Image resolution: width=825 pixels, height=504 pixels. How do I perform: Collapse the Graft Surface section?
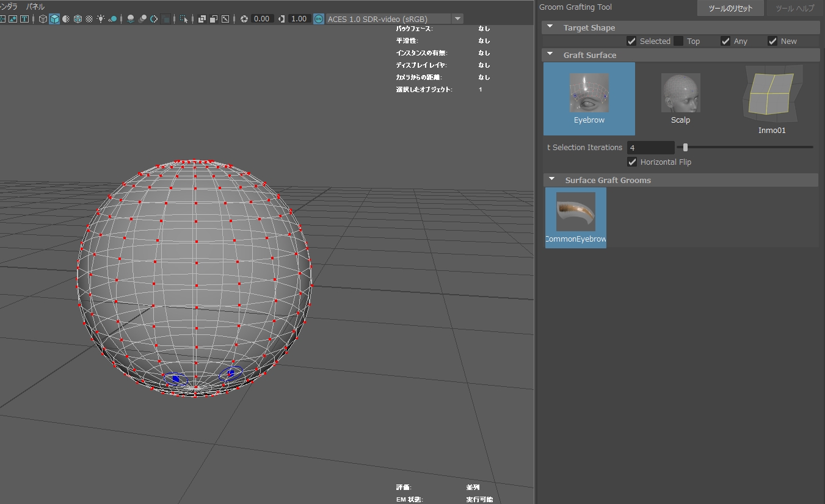[x=550, y=55]
